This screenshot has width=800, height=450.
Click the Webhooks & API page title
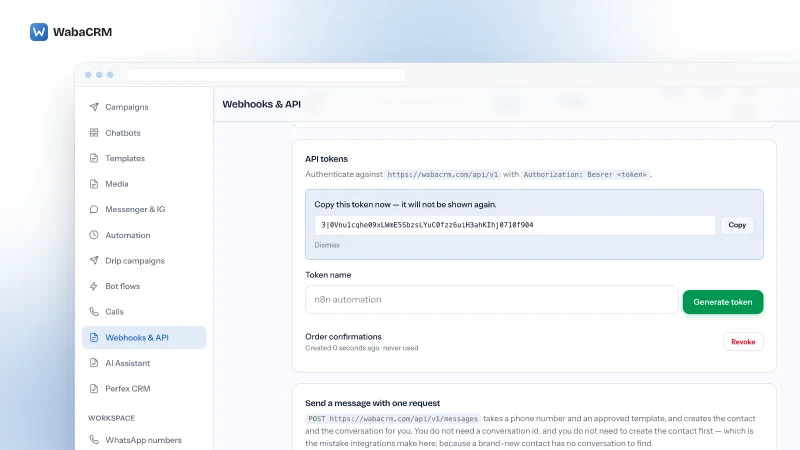pos(262,104)
